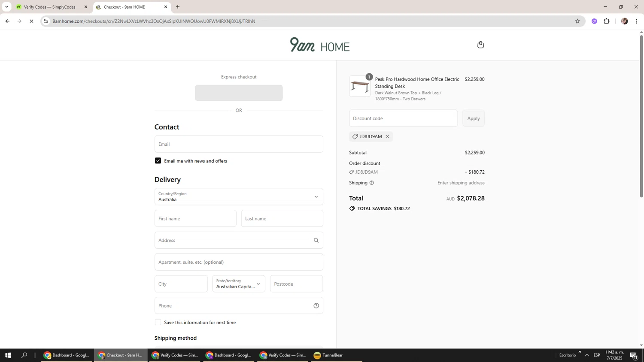Open second Dashboard Google taskbar window
Screen dimensions: 644x362
click(229, 355)
